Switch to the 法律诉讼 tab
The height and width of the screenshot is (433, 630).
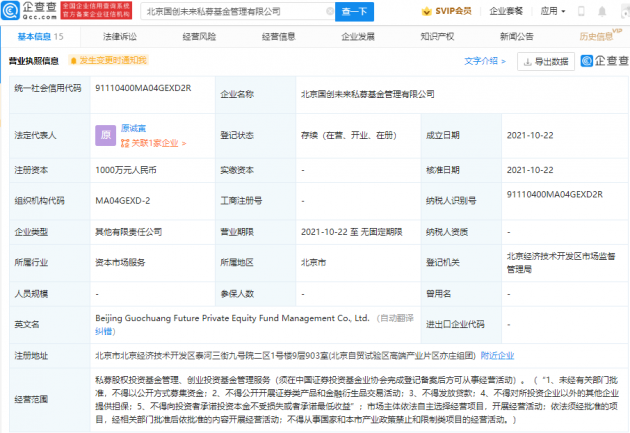[x=119, y=36]
